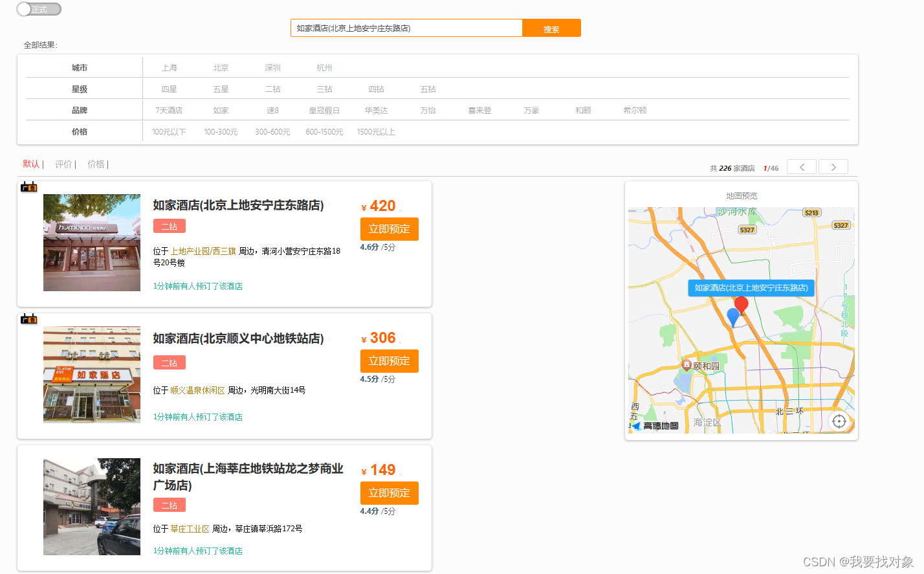
Task: Click the price ¥420
Action: (379, 206)
